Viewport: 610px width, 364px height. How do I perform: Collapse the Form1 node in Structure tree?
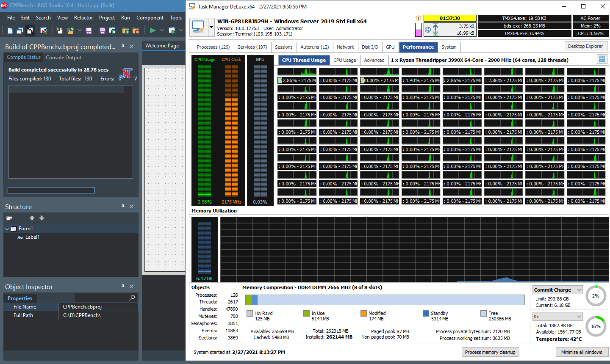coord(7,229)
